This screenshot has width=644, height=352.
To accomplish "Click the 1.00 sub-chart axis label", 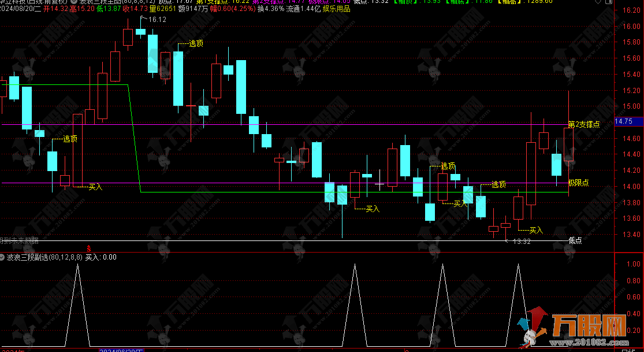I will pyautogui.click(x=634, y=264).
